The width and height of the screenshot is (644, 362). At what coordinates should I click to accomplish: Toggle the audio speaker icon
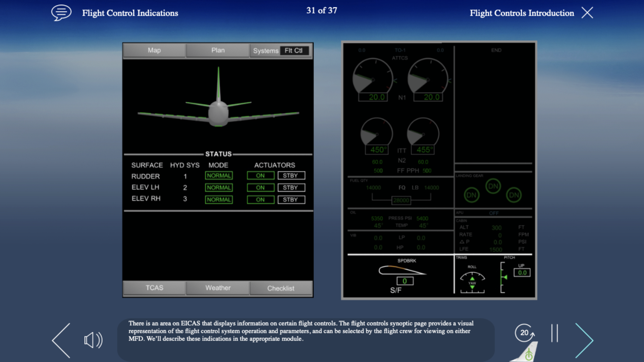coord(93,340)
